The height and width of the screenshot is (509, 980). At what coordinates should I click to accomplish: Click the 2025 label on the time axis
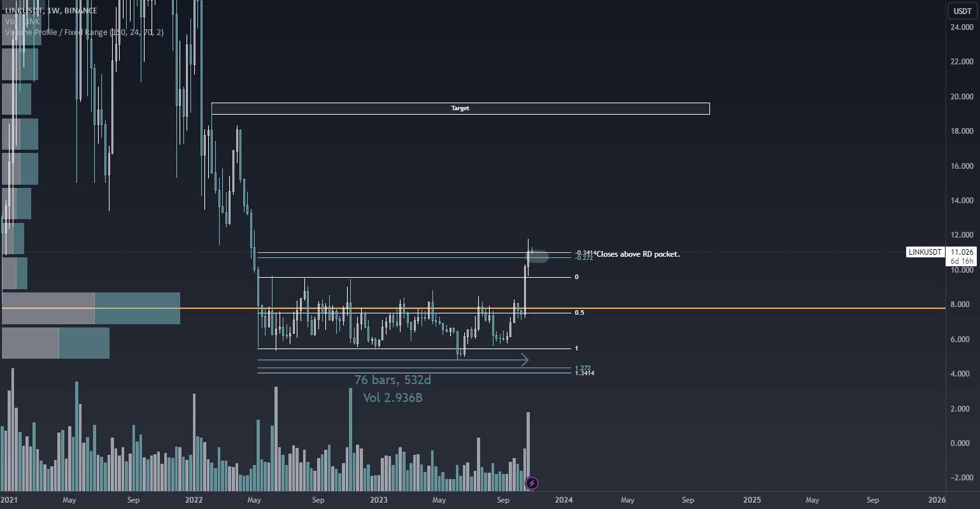point(752,500)
